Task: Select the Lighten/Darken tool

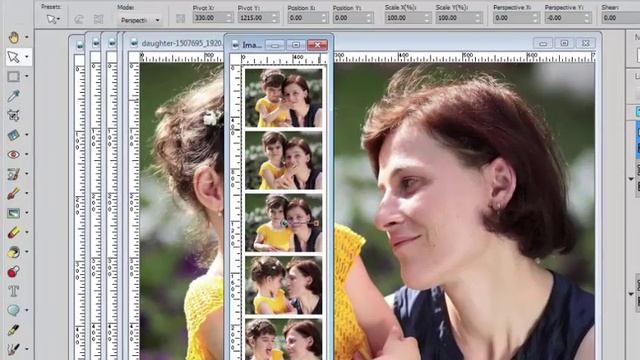Action: point(13,213)
